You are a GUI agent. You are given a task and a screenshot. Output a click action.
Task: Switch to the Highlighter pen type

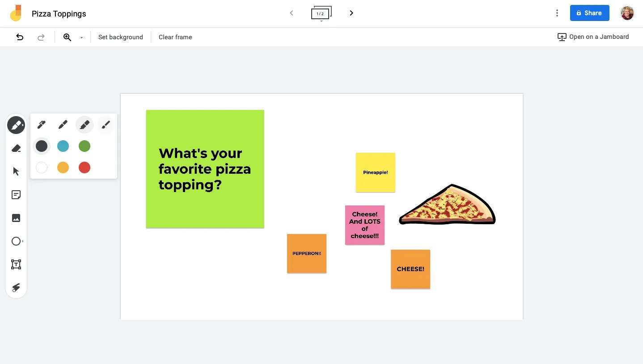85,125
